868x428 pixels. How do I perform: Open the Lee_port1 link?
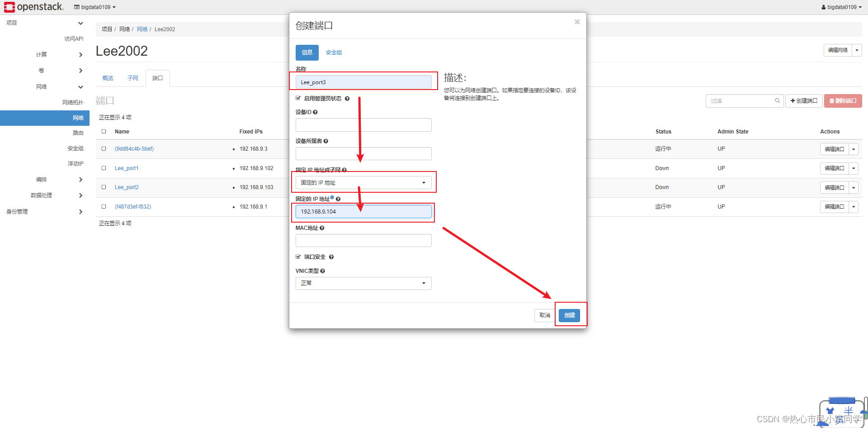coord(127,168)
